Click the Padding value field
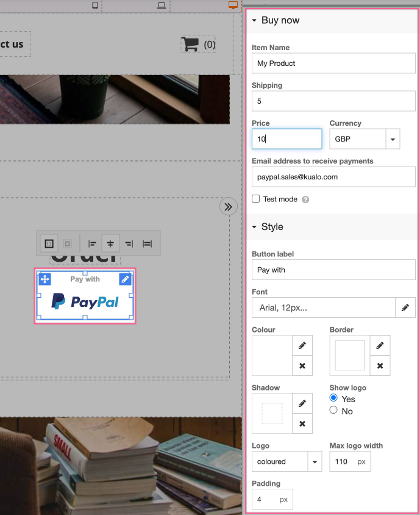 (272, 499)
